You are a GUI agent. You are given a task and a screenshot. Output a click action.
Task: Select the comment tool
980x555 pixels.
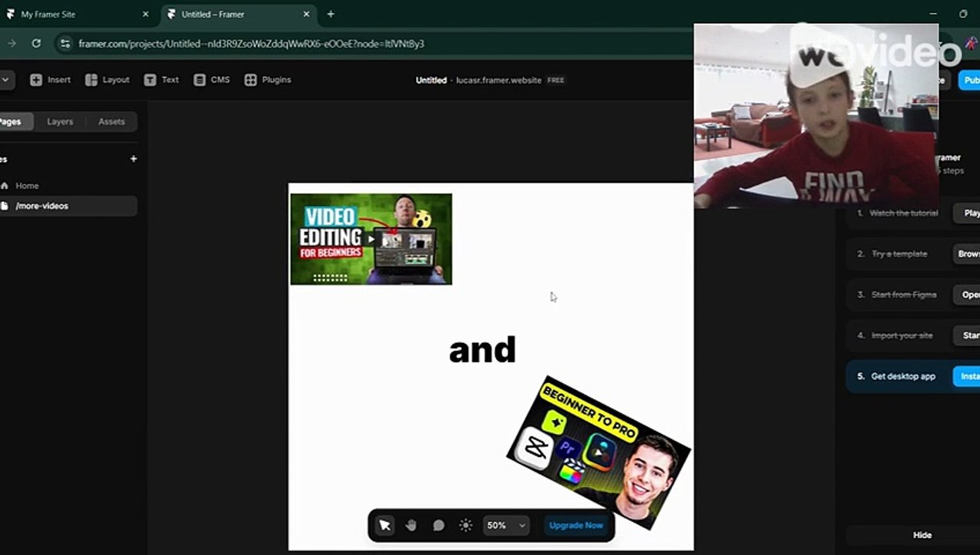pyautogui.click(x=438, y=525)
